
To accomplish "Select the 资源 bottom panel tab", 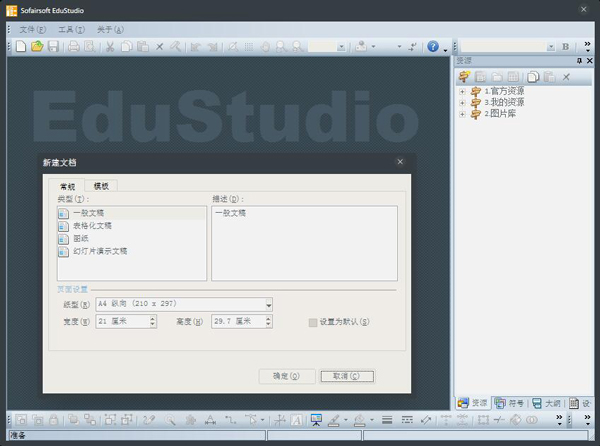I will 473,403.
